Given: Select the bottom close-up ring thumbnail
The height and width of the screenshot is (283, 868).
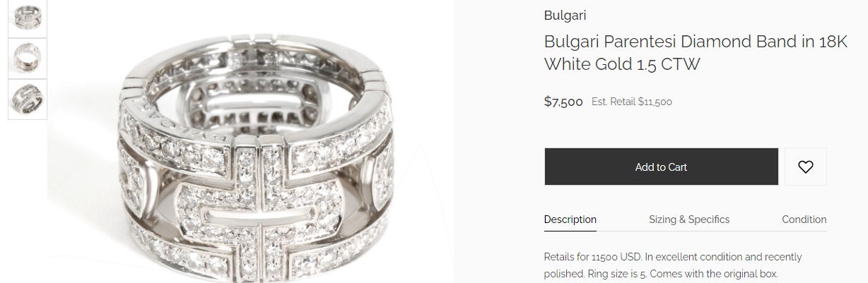Looking at the screenshot, I should click(28, 99).
